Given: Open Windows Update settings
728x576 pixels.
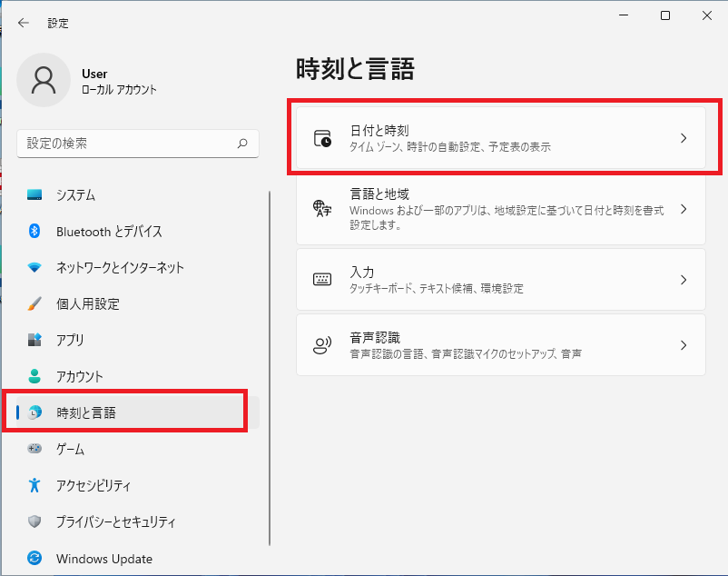Looking at the screenshot, I should pos(137,558).
